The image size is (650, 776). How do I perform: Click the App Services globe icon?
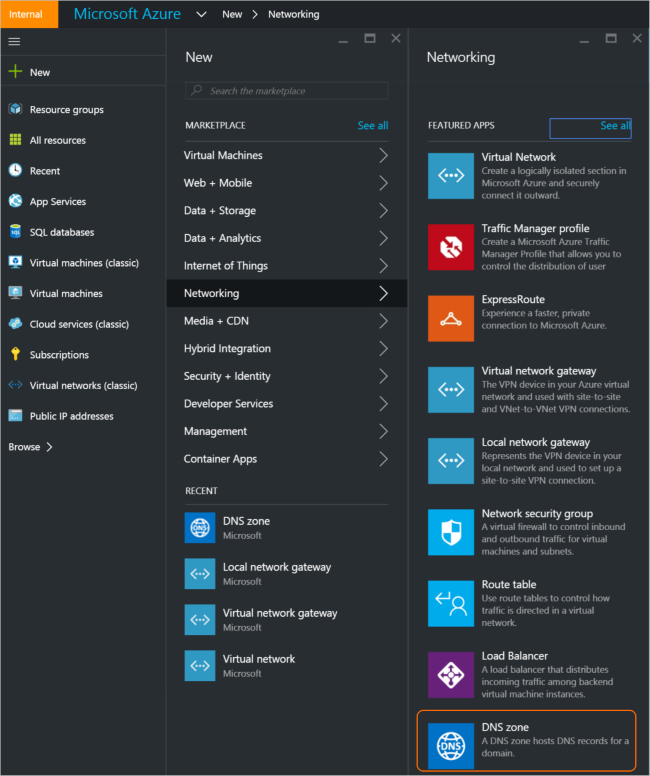click(x=15, y=201)
